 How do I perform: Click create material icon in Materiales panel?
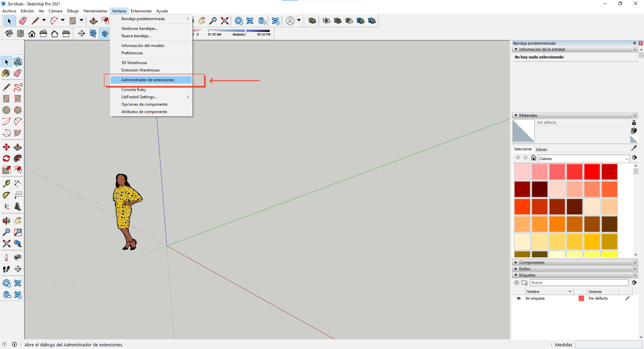pos(634,131)
